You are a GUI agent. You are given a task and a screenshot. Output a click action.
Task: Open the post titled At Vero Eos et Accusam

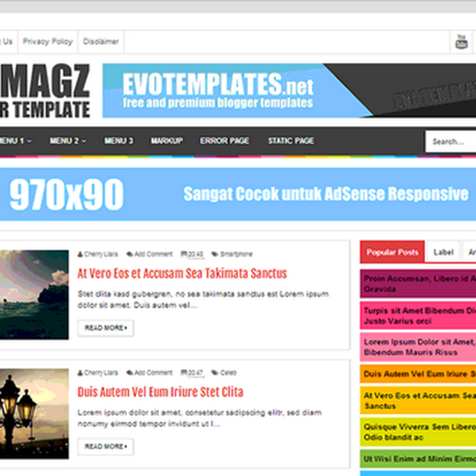click(x=182, y=274)
